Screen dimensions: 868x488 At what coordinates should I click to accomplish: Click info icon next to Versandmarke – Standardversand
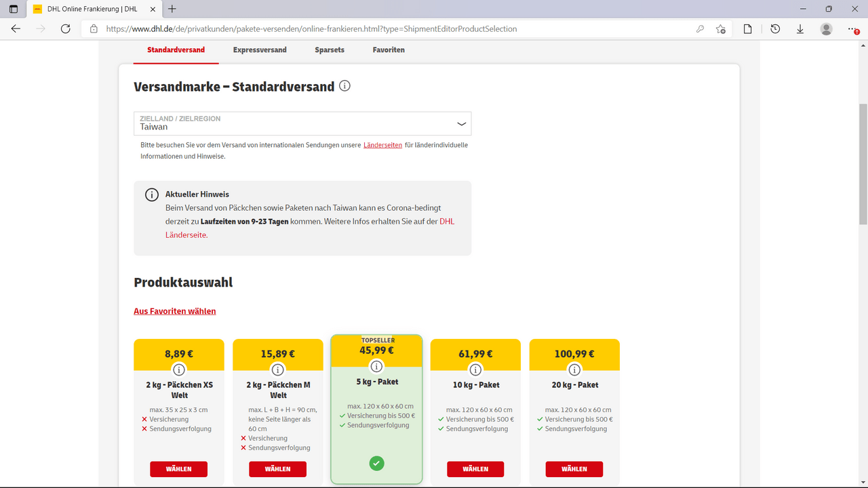point(344,86)
